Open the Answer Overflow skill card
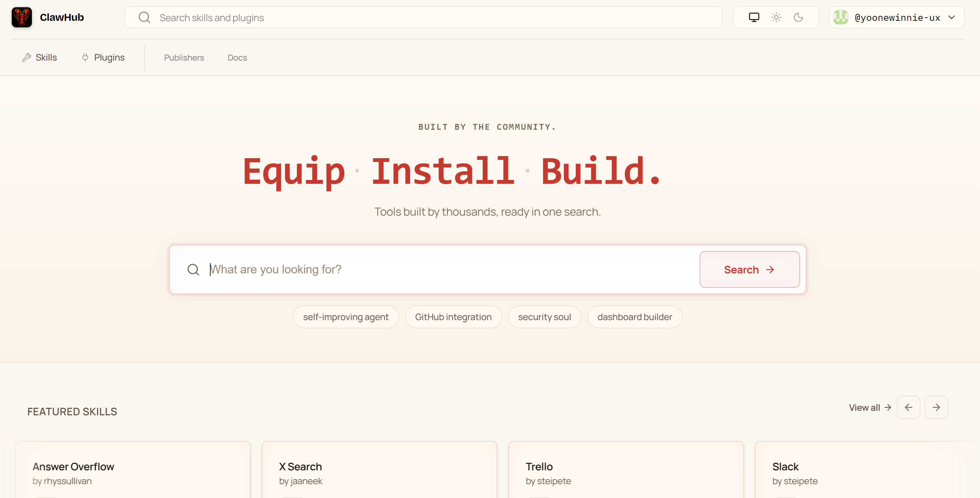The height and width of the screenshot is (498, 980). pyautogui.click(x=133, y=470)
